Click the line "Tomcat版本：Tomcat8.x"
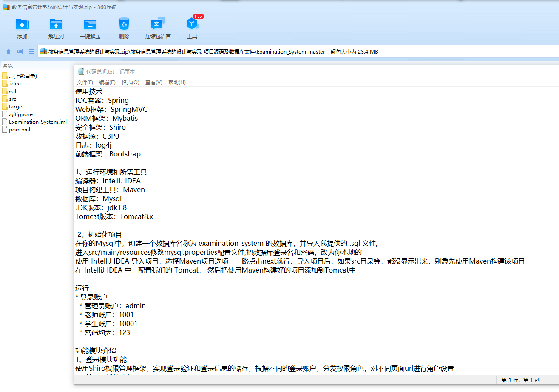Viewport: 559px width, 392px height. click(114, 216)
